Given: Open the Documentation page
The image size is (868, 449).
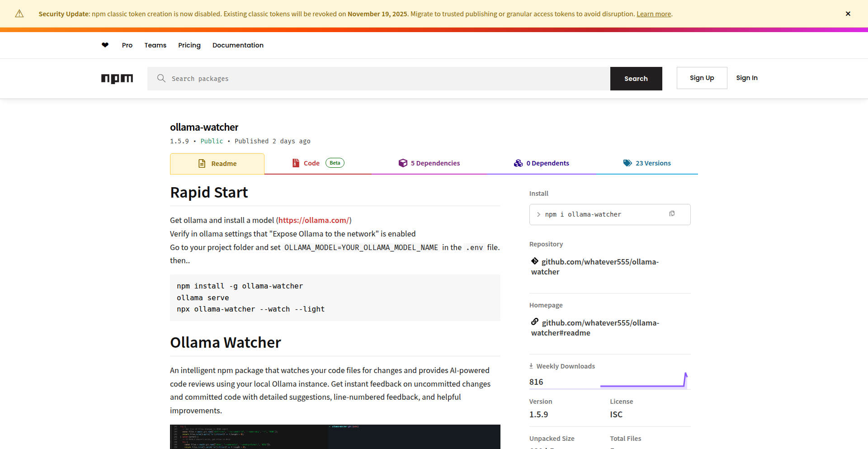Looking at the screenshot, I should click(238, 45).
